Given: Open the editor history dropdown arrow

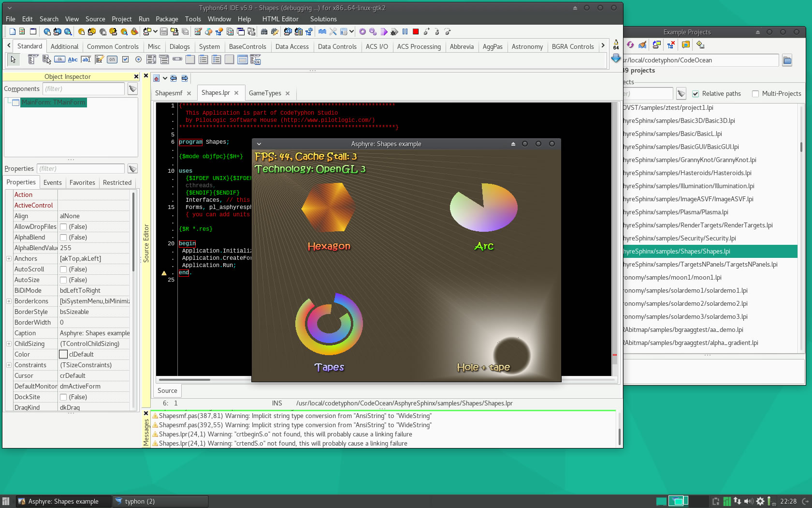Looking at the screenshot, I should click(165, 78).
